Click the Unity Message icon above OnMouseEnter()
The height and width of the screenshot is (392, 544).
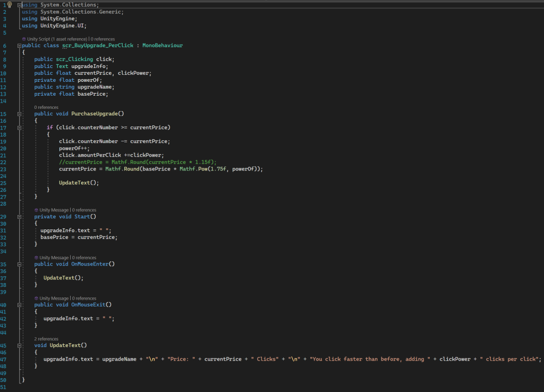[x=36, y=258]
